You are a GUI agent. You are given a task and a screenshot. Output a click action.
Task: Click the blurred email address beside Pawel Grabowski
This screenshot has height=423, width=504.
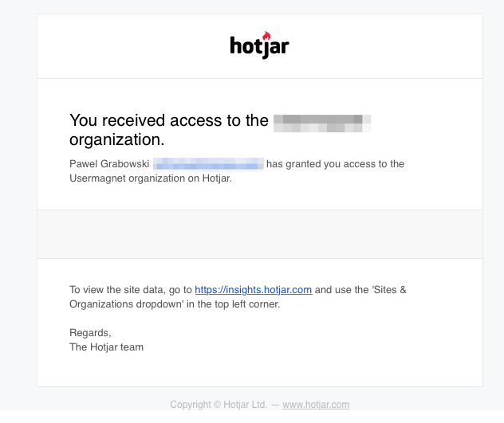coord(208,164)
